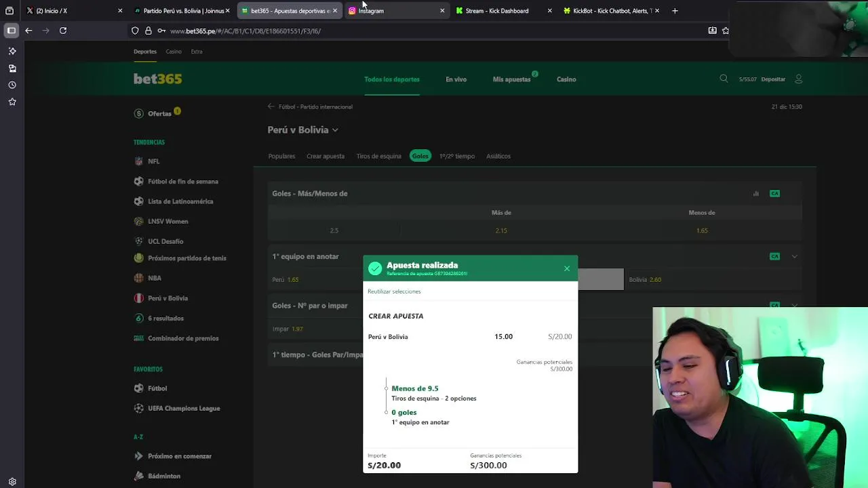The height and width of the screenshot is (488, 868).
Task: Open Fútbol under Favoritos
Action: (157, 388)
